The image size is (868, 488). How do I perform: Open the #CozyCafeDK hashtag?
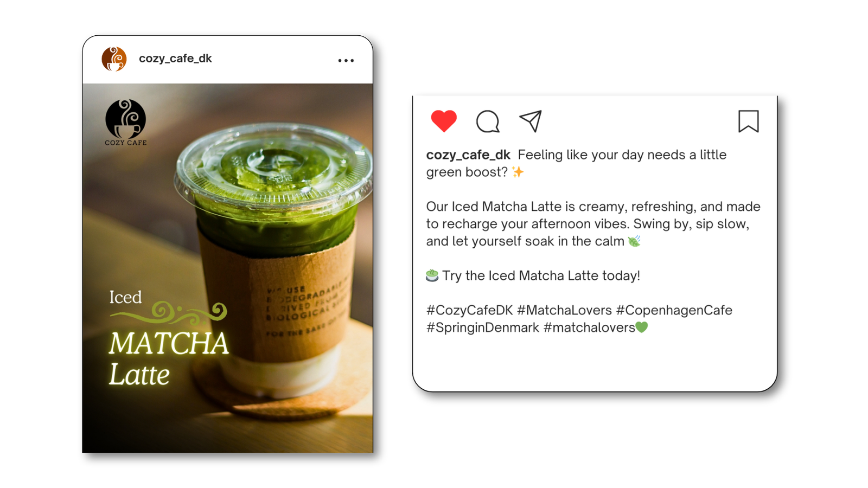pyautogui.click(x=469, y=310)
